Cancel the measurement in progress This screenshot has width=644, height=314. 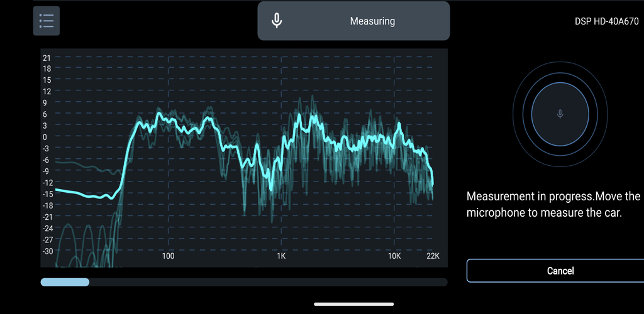pos(560,271)
